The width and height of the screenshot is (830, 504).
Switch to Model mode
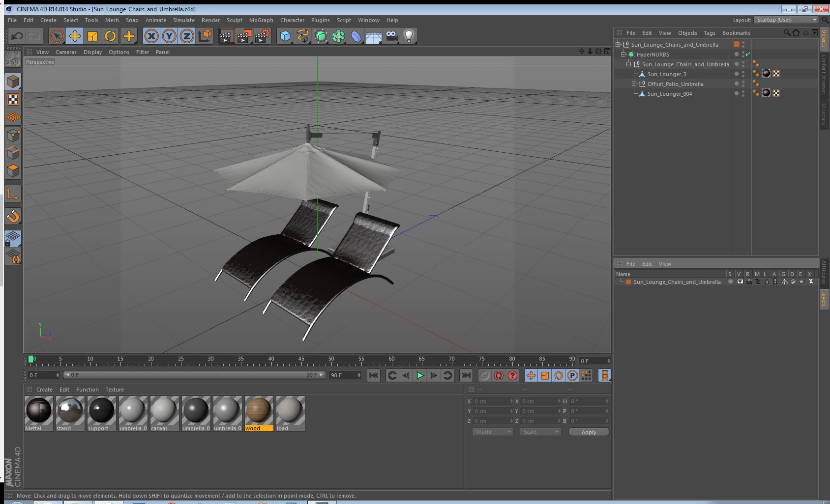13,82
